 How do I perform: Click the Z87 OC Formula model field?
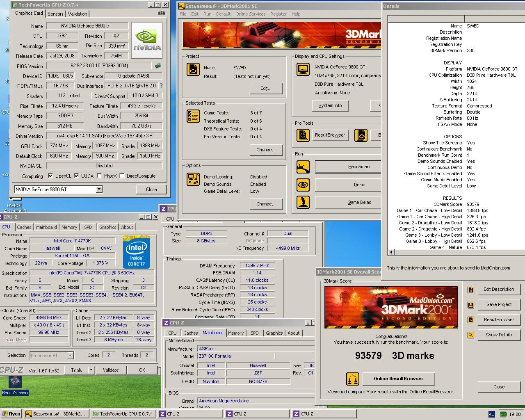[235, 356]
